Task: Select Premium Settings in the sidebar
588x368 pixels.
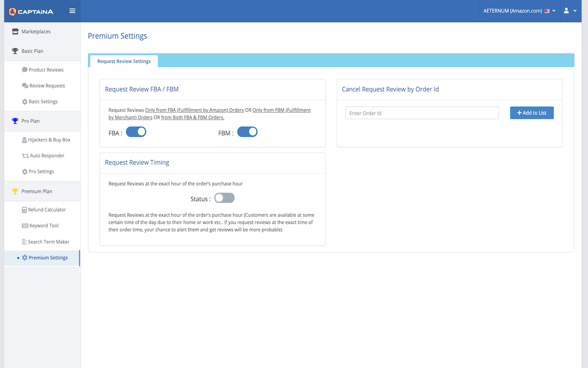Action: coord(48,258)
